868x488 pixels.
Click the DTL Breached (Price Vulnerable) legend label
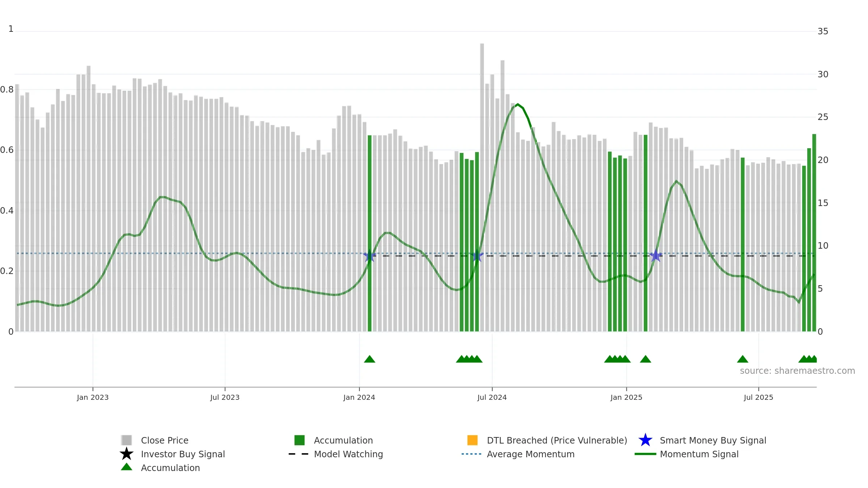[x=557, y=440]
